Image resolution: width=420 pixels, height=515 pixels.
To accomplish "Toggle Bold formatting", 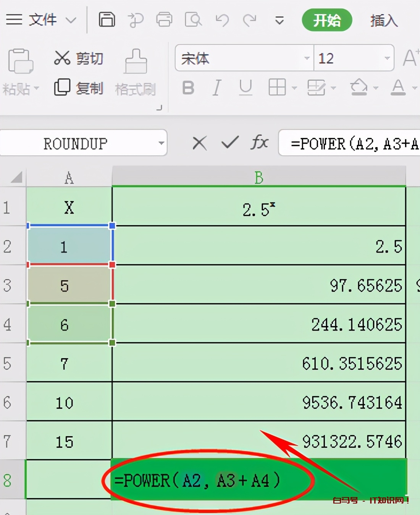I will [188, 88].
